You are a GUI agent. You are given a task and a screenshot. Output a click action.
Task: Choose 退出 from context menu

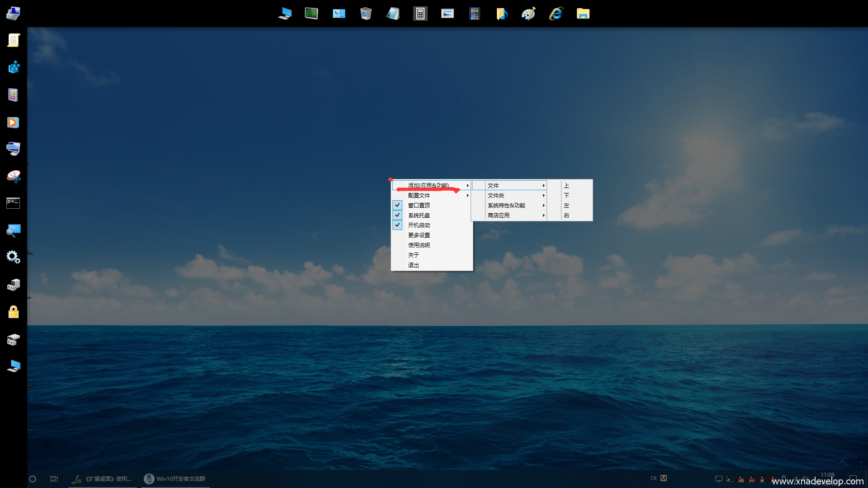click(414, 265)
